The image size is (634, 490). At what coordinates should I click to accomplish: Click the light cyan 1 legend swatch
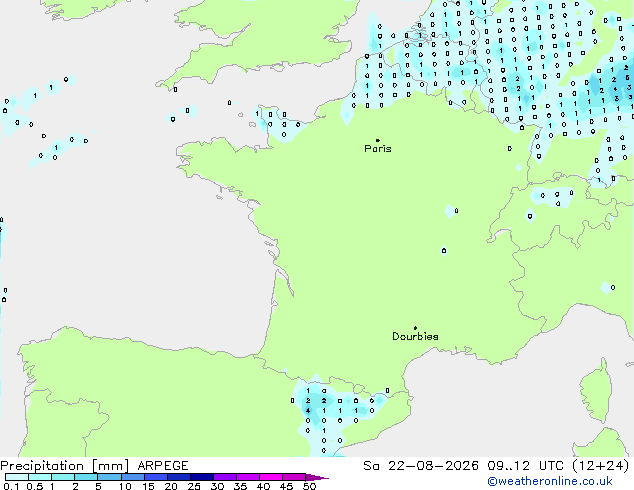coord(63,477)
